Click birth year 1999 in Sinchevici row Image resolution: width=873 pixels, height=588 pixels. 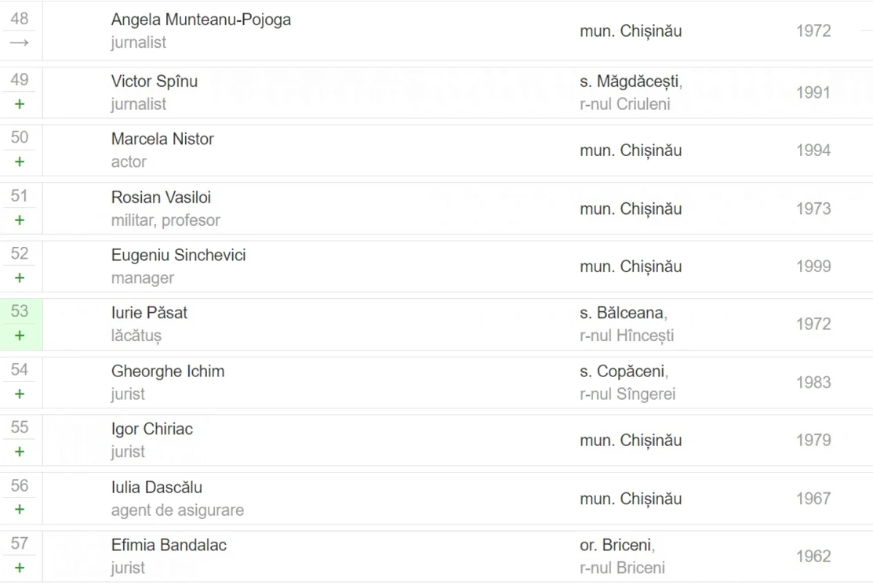click(813, 267)
